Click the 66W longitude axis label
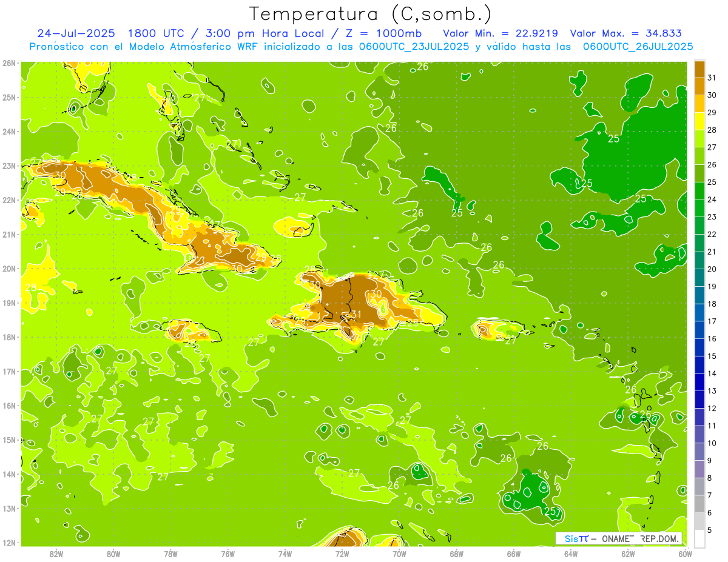The height and width of the screenshot is (562, 728). click(514, 553)
